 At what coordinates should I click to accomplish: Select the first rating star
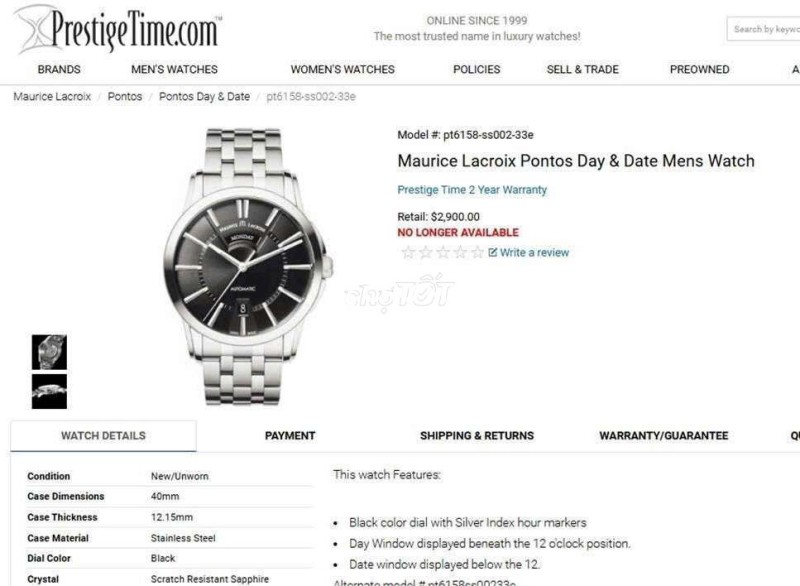coord(408,252)
